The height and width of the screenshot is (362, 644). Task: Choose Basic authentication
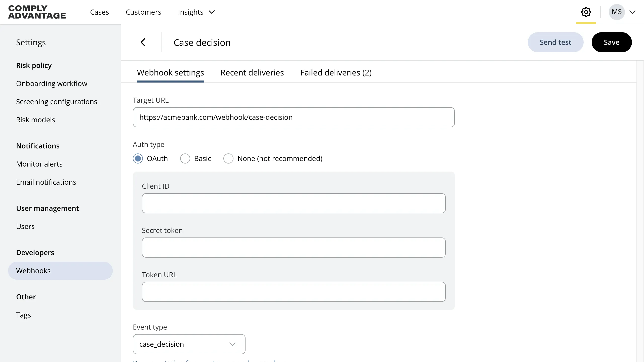185,158
